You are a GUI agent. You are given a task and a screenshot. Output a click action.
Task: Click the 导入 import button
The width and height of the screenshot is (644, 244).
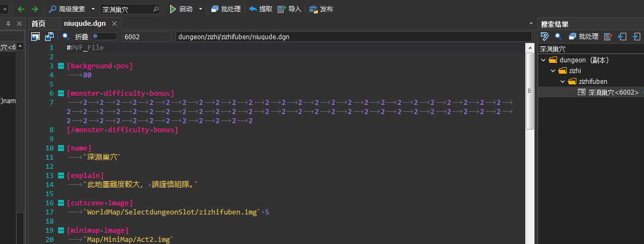[x=290, y=9]
